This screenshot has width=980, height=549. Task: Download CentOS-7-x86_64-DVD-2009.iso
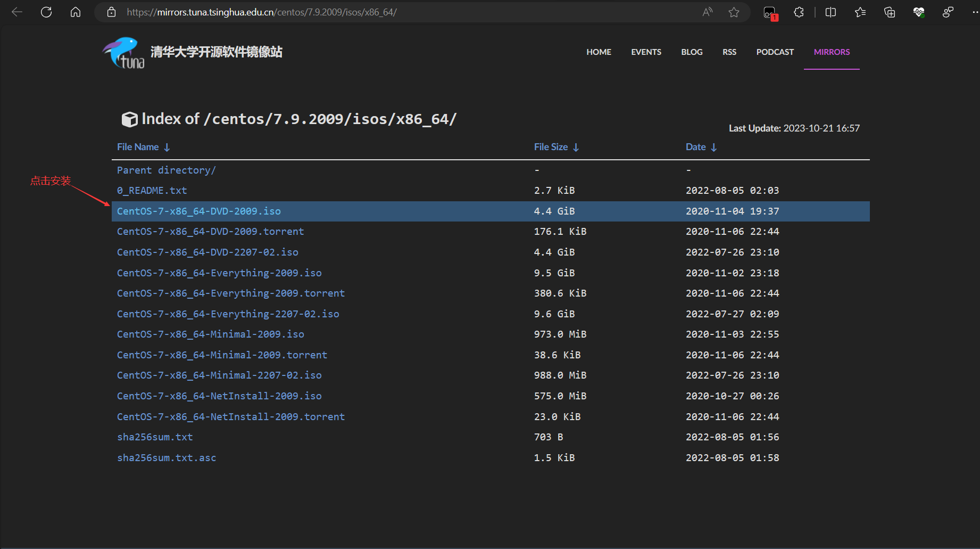(198, 211)
